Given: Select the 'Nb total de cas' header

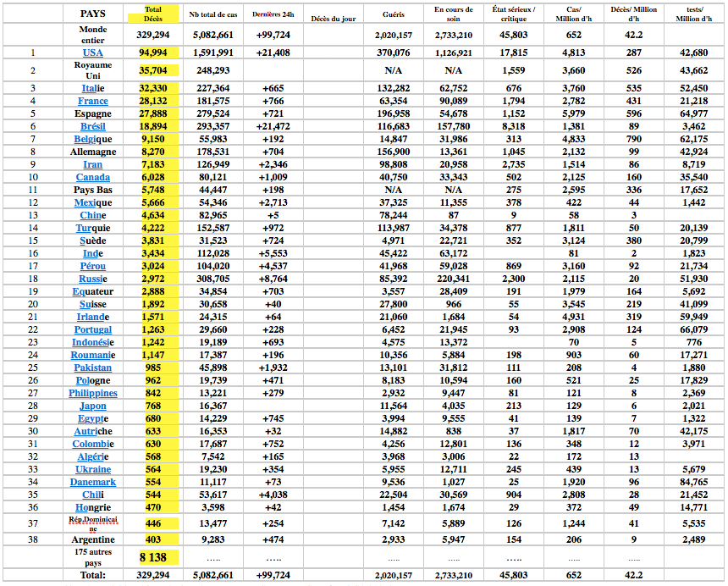Looking at the screenshot, I should tap(212, 14).
